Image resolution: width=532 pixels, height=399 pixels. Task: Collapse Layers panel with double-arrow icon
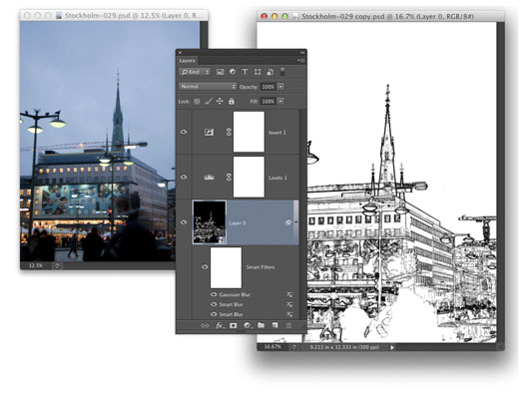point(302,53)
